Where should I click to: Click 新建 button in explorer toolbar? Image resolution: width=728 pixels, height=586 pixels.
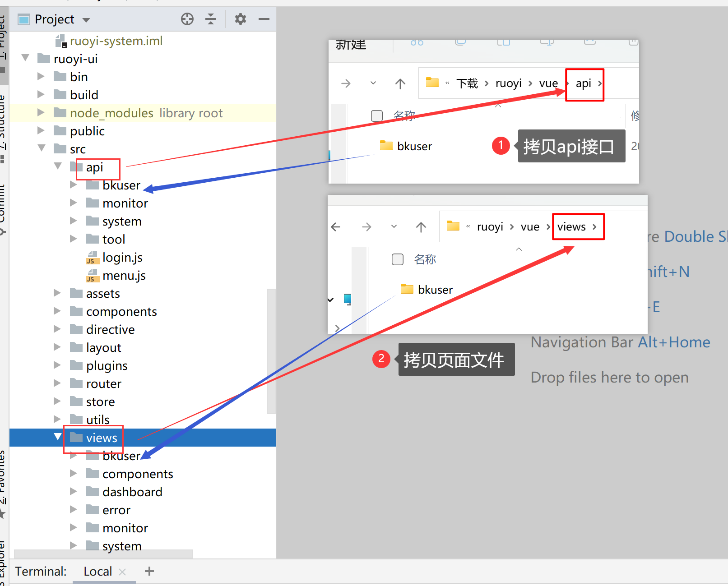351,44
